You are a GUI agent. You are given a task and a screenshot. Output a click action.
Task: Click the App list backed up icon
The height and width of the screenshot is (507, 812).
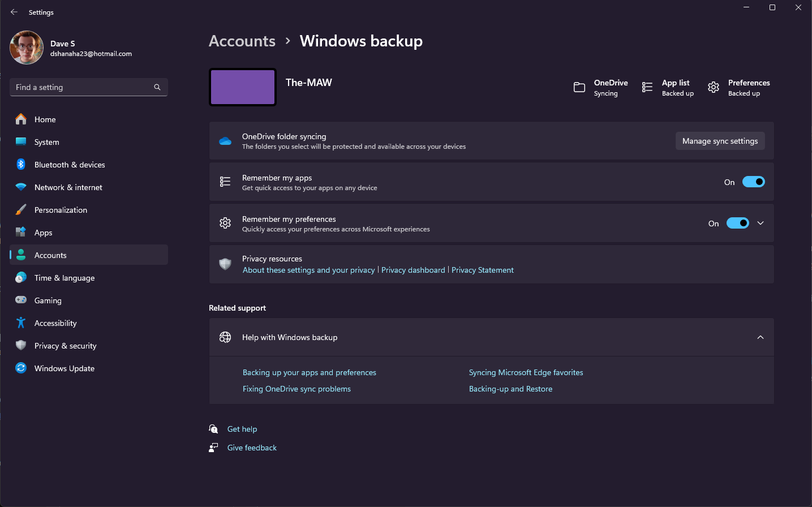(647, 87)
